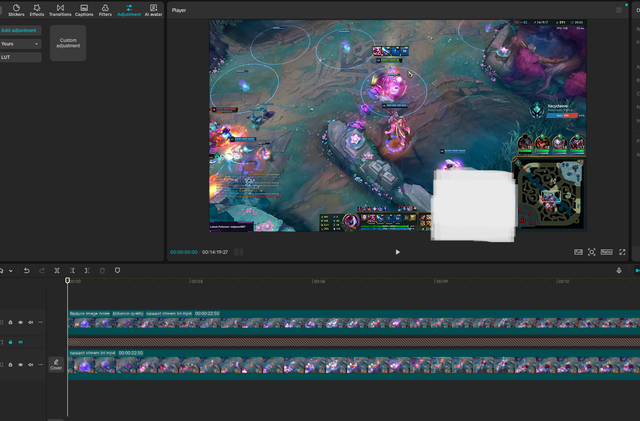Click the 00:09 ruler mark
The height and width of the screenshot is (421, 640).
(441, 281)
